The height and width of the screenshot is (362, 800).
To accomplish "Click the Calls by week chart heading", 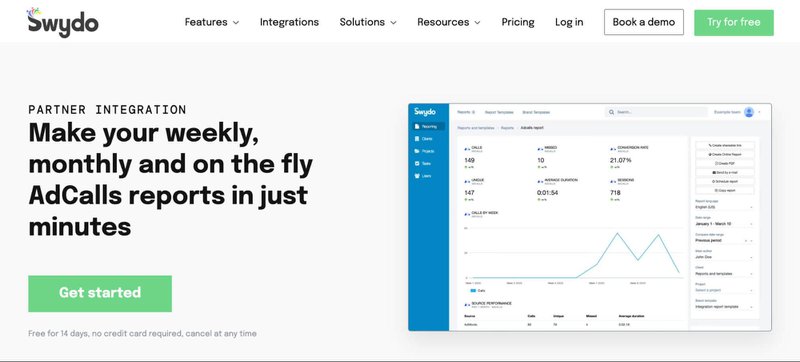I will 485,213.
